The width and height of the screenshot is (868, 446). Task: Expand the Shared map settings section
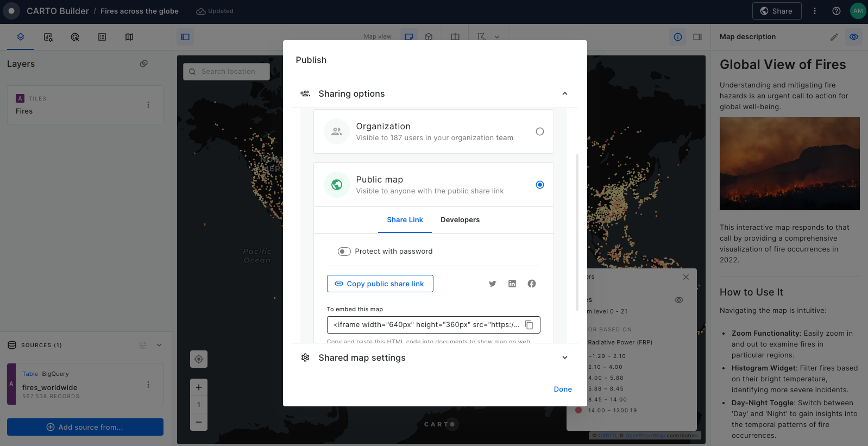(565, 357)
